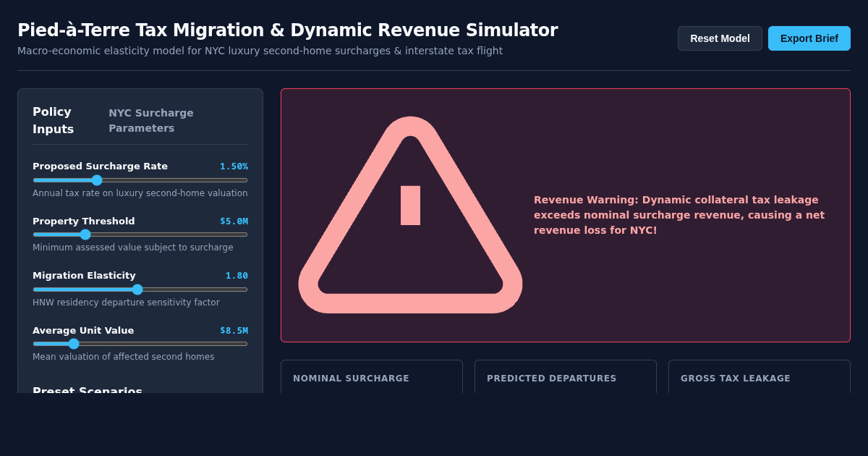Click the 1.80 migration elasticity value
This screenshot has width=868, height=456.
pos(237,276)
